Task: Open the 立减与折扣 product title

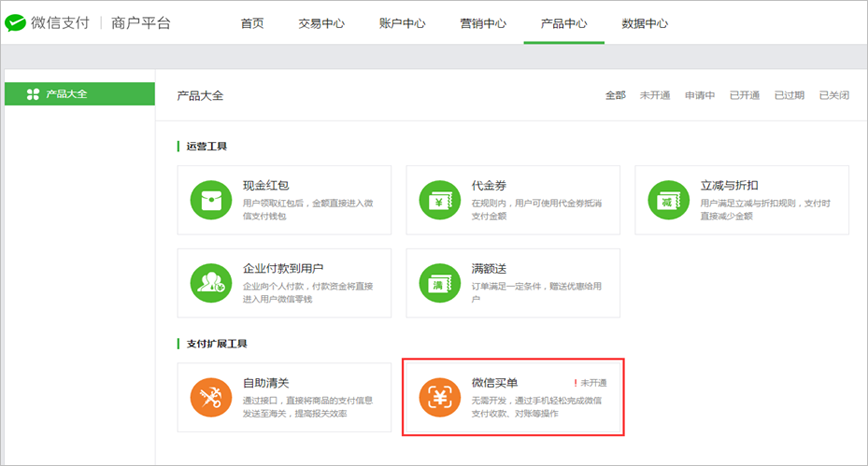Action: [x=730, y=185]
